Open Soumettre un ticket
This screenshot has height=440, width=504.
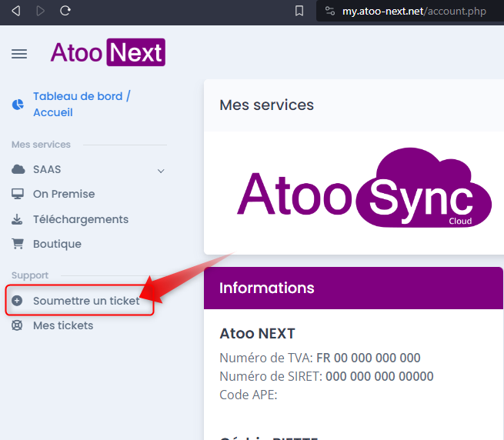[x=86, y=301]
